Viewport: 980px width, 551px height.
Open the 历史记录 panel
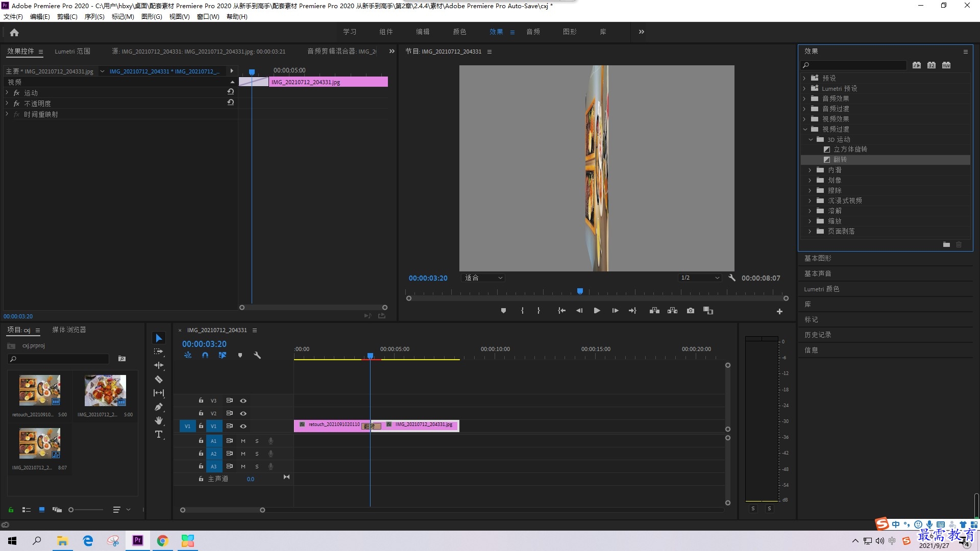[x=818, y=335]
